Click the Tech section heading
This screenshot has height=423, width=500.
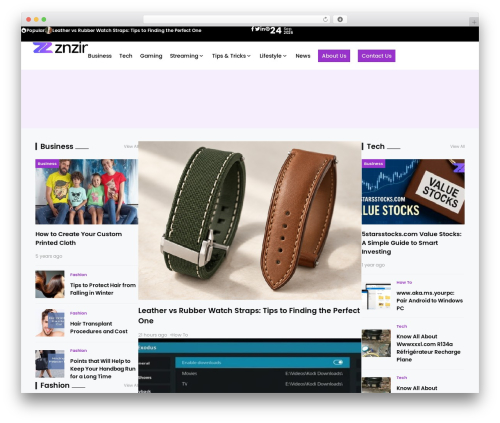376,146
